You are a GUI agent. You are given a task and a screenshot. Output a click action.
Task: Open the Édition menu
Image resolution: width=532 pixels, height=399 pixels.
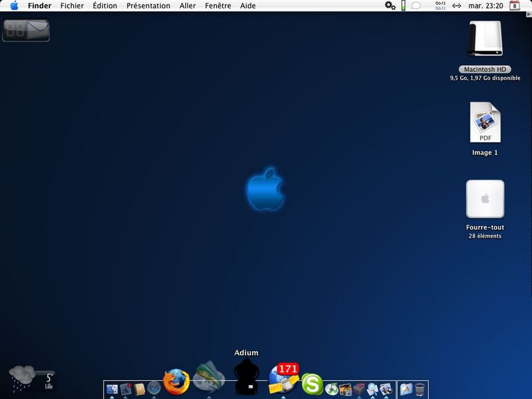pos(105,6)
